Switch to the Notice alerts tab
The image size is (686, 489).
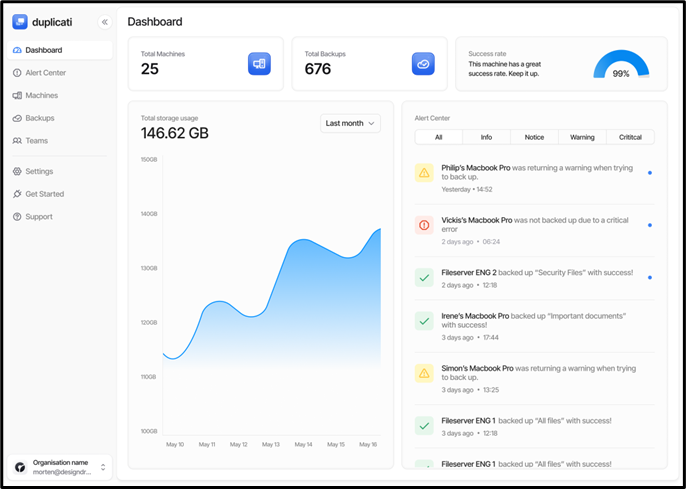[x=534, y=137]
